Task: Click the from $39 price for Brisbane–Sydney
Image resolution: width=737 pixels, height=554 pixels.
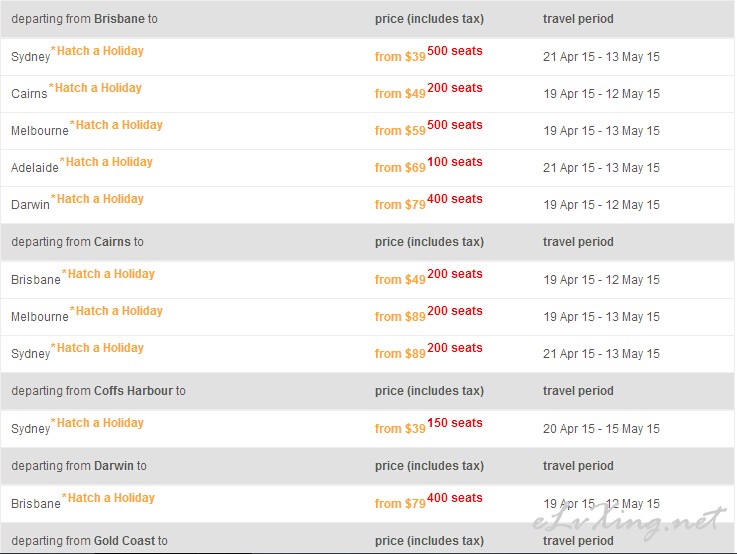Action: coord(400,57)
